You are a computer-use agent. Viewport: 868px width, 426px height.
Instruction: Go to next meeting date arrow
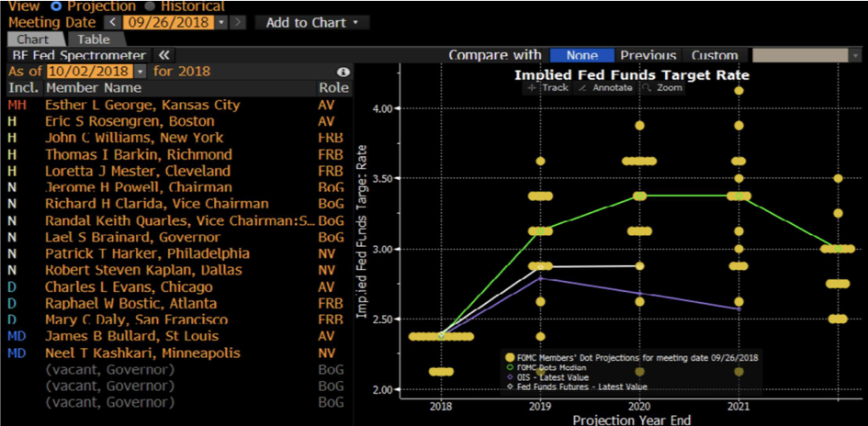238,22
